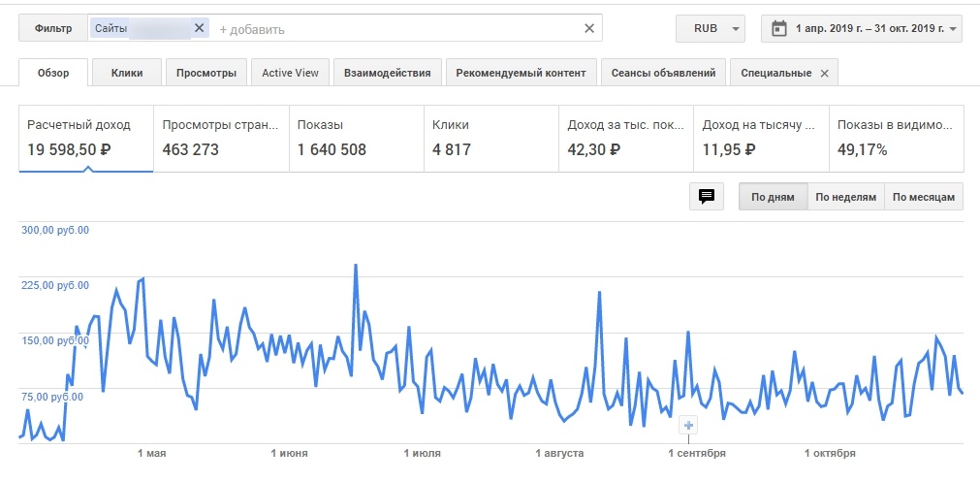
Task: Open the chart annotations comment icon
Action: click(x=707, y=197)
